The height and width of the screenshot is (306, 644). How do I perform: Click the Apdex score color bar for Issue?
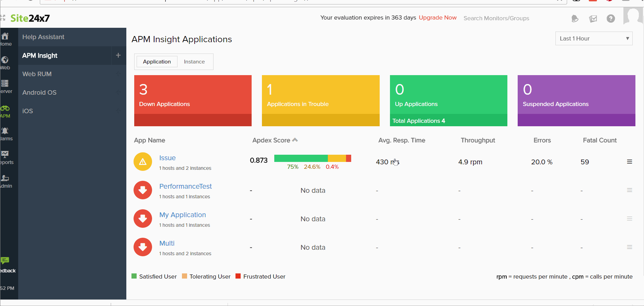click(312, 158)
